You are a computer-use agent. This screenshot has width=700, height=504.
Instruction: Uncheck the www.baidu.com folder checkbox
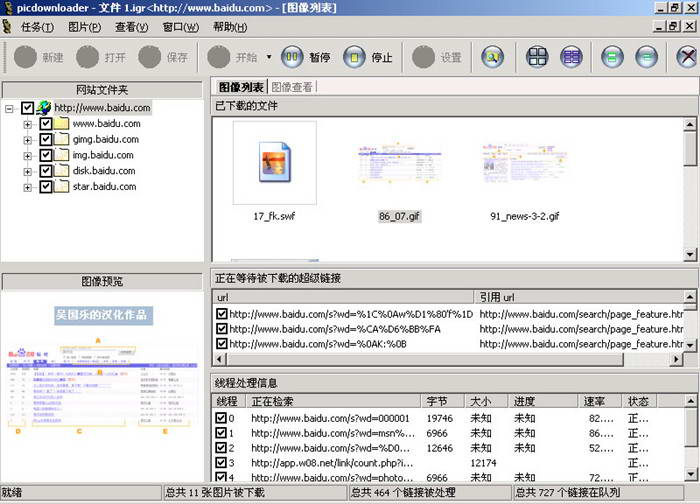pyautogui.click(x=46, y=123)
